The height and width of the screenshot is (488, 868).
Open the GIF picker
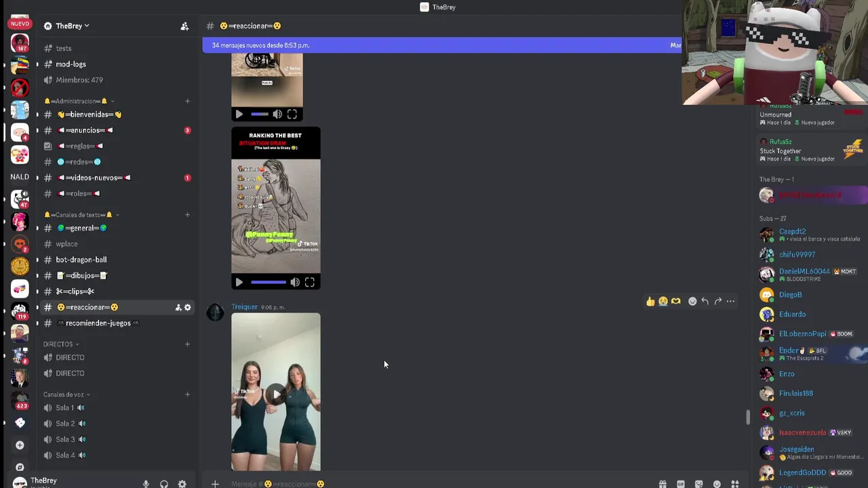click(680, 484)
